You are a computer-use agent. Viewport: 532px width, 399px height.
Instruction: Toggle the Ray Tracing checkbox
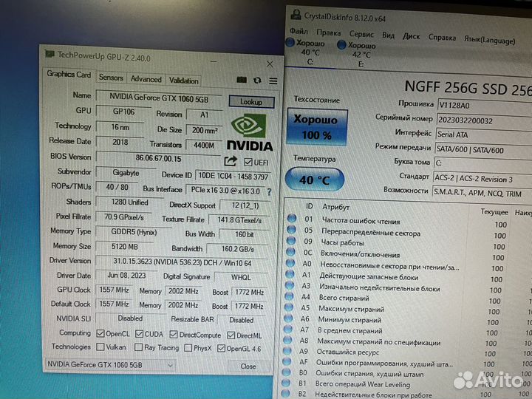click(138, 347)
